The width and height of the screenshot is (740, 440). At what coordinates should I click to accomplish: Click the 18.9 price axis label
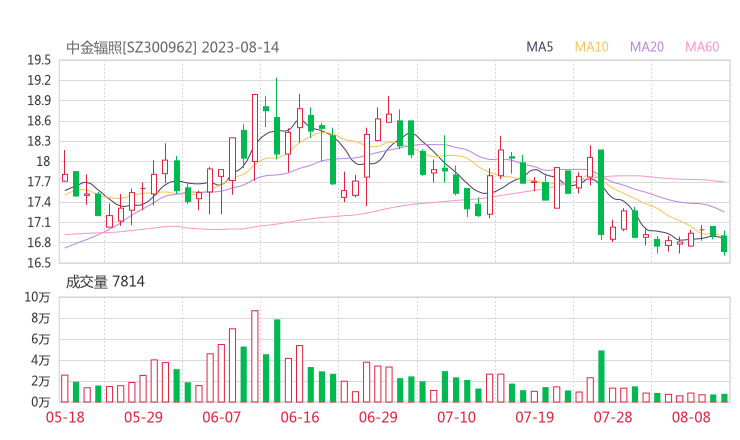(x=39, y=101)
